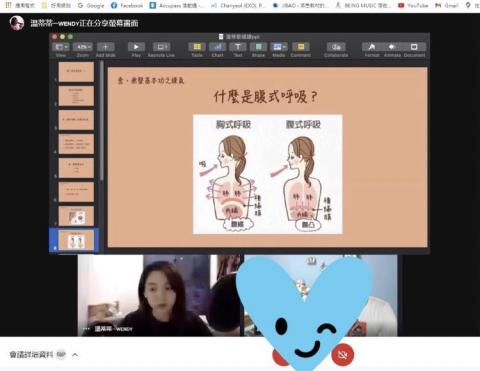Open the Zoom percentage dropdown in Keynote

pos(83,47)
